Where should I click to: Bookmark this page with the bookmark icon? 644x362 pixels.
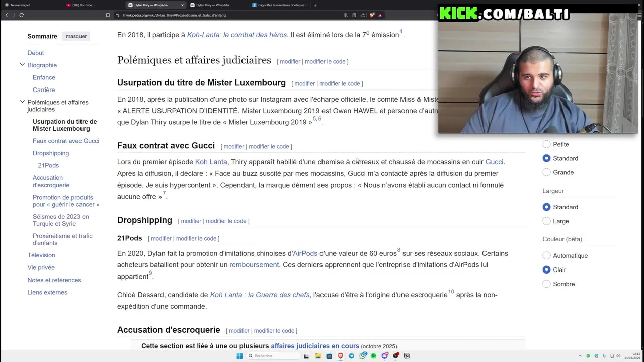(x=108, y=15)
